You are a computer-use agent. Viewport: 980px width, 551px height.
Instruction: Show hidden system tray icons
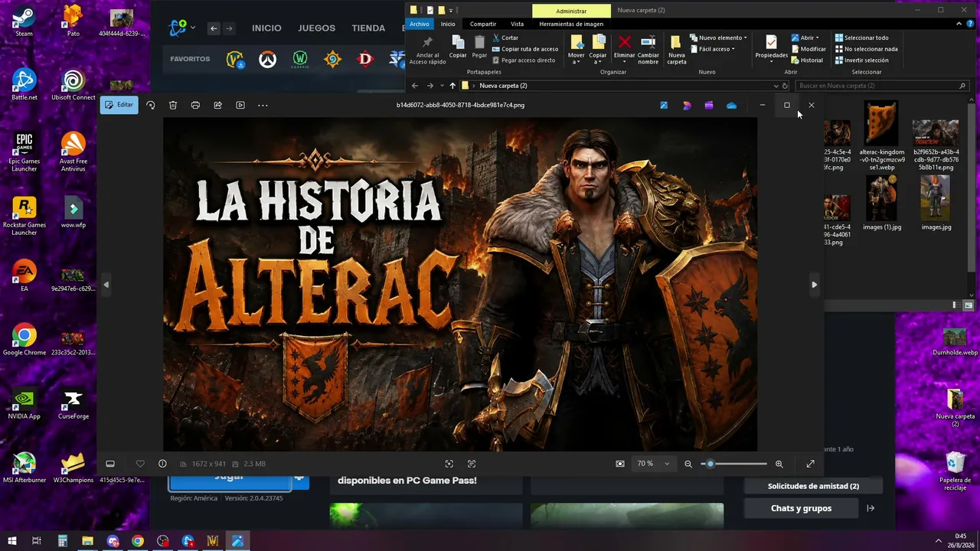(x=939, y=541)
